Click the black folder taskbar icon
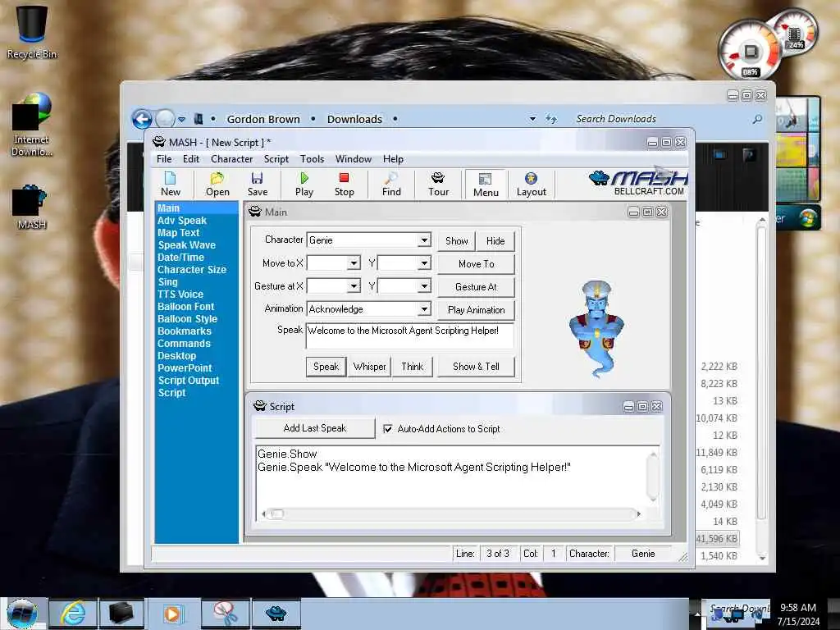This screenshot has width=840, height=630. (121, 614)
